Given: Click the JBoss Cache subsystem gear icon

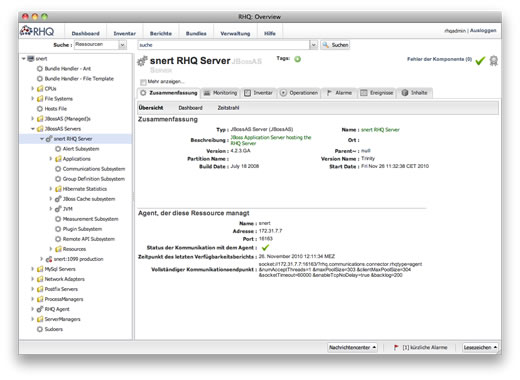Looking at the screenshot, I should [58, 199].
